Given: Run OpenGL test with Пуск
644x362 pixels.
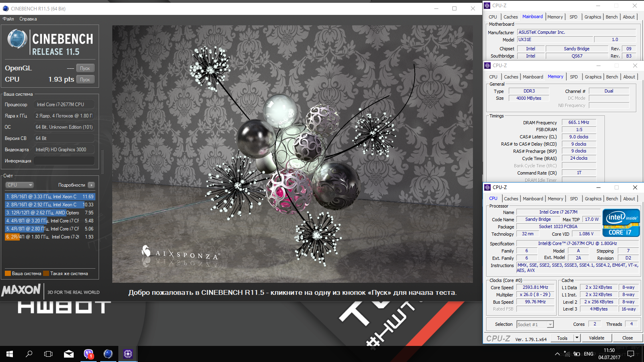Looking at the screenshot, I should click(85, 68).
